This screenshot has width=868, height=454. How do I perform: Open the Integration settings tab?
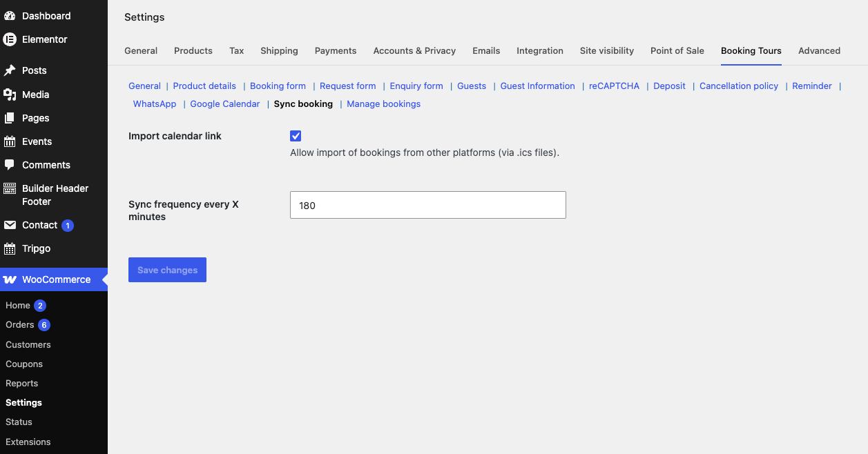click(540, 50)
